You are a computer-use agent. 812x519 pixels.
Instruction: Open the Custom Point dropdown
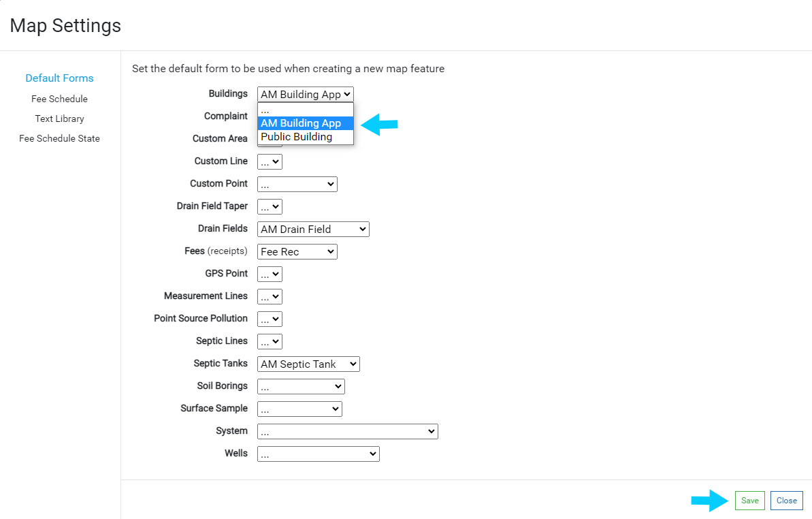pos(297,185)
